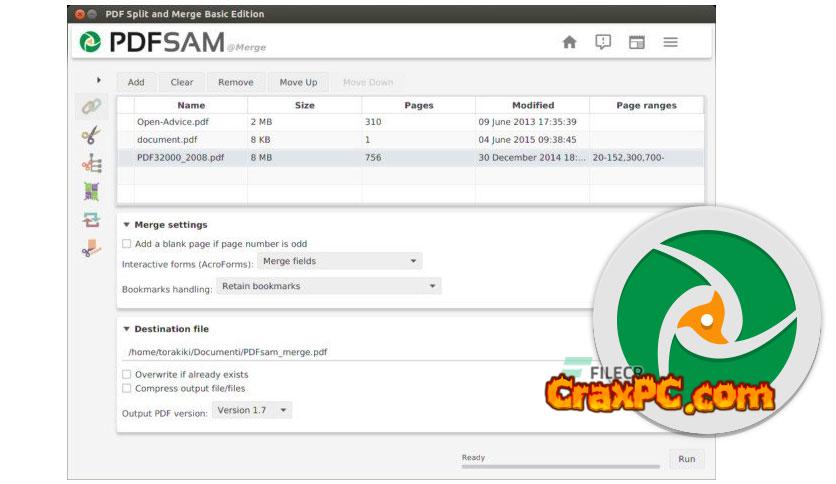Open the news panel icon
The image size is (836, 484).
[636, 43]
